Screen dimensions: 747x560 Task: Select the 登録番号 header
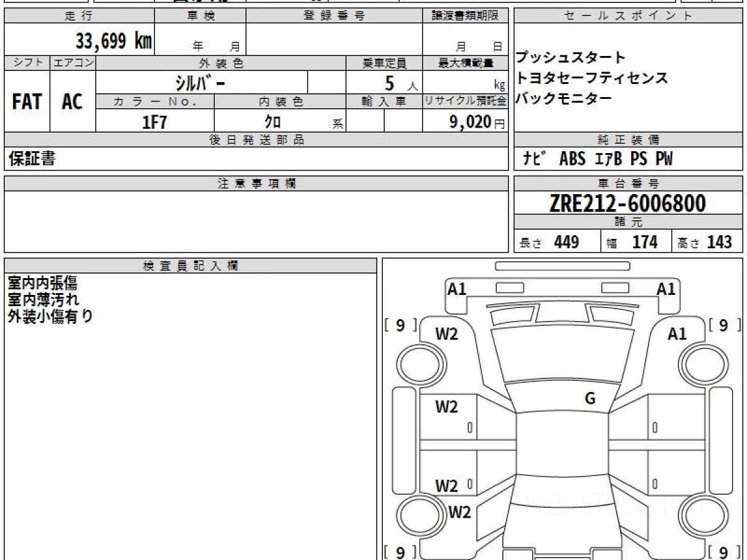[x=334, y=16]
